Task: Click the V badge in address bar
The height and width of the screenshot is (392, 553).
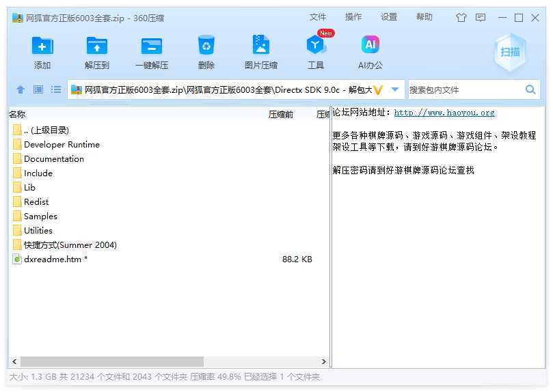Action: tap(378, 90)
